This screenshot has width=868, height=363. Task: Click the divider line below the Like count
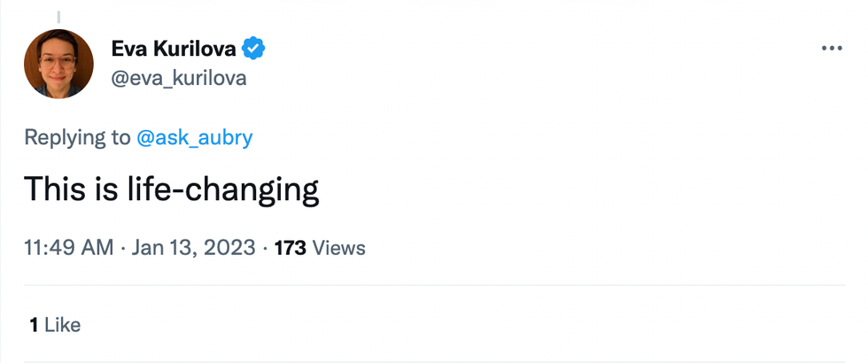pyautogui.click(x=434, y=361)
